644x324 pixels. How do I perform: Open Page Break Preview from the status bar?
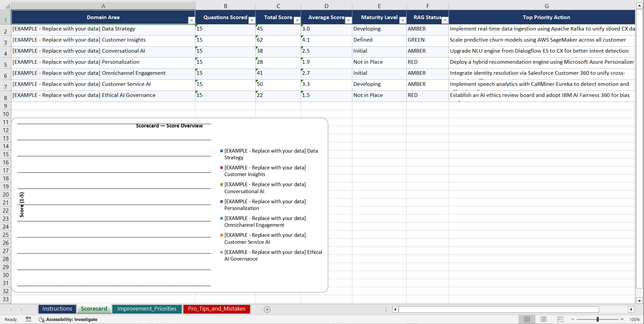pos(560,319)
